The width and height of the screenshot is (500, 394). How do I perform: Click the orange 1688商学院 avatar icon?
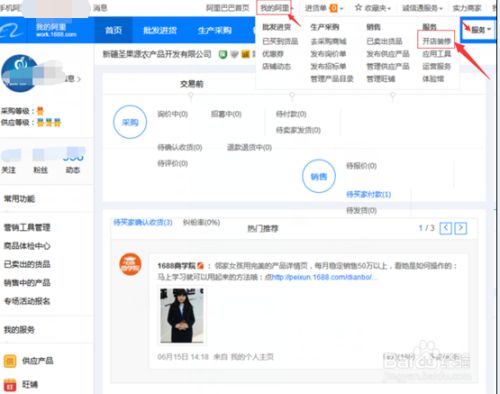(130, 264)
